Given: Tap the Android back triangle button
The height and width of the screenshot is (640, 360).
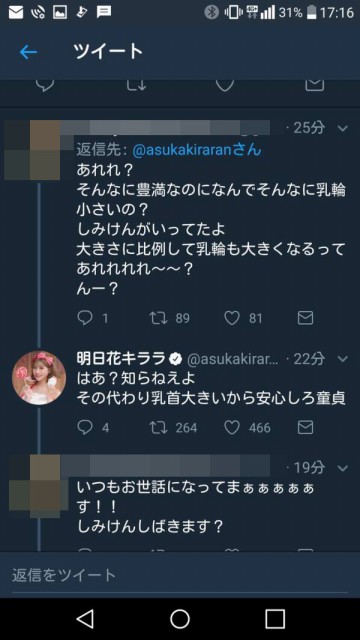Looking at the screenshot, I should point(85,619).
